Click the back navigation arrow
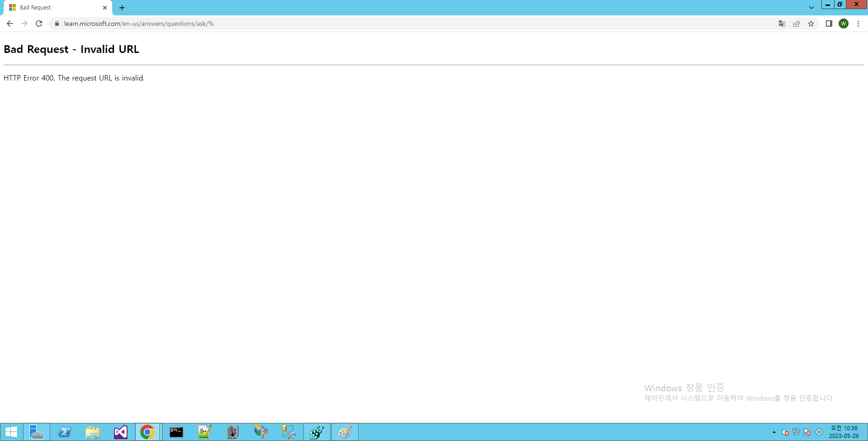This screenshot has width=868, height=441. click(x=9, y=24)
